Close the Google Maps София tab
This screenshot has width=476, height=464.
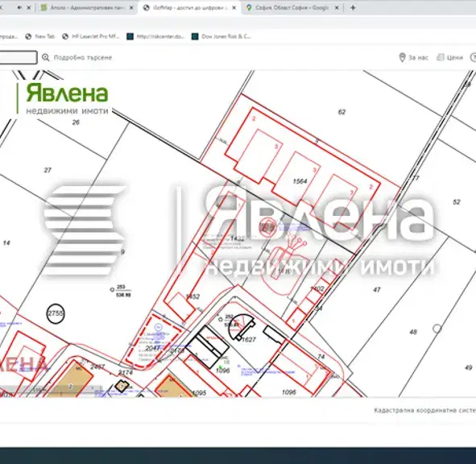coord(337,8)
